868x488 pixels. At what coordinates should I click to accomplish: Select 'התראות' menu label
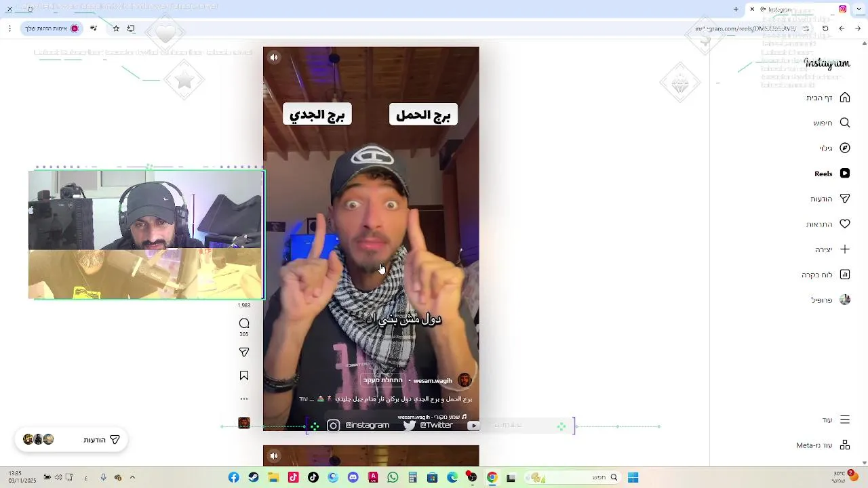(x=819, y=224)
